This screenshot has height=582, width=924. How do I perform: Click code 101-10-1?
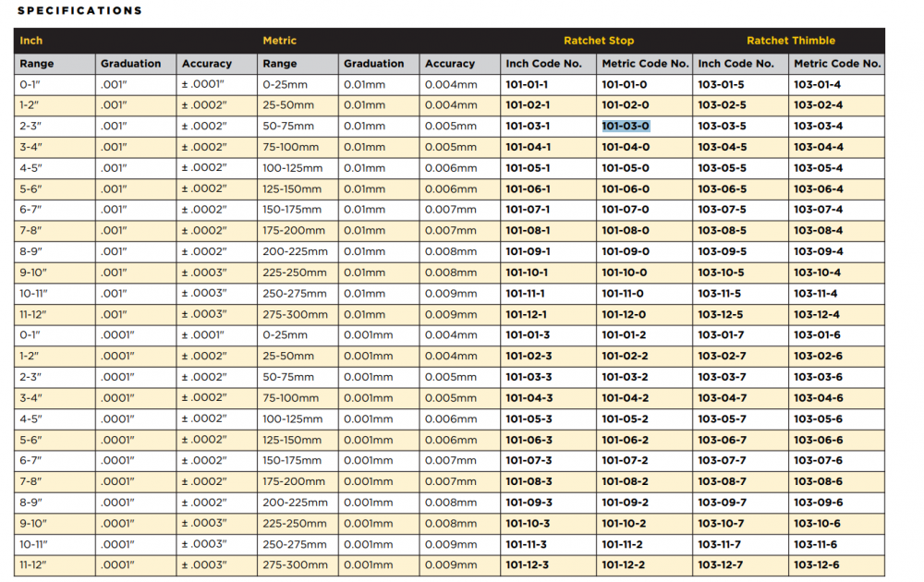pyautogui.click(x=527, y=273)
